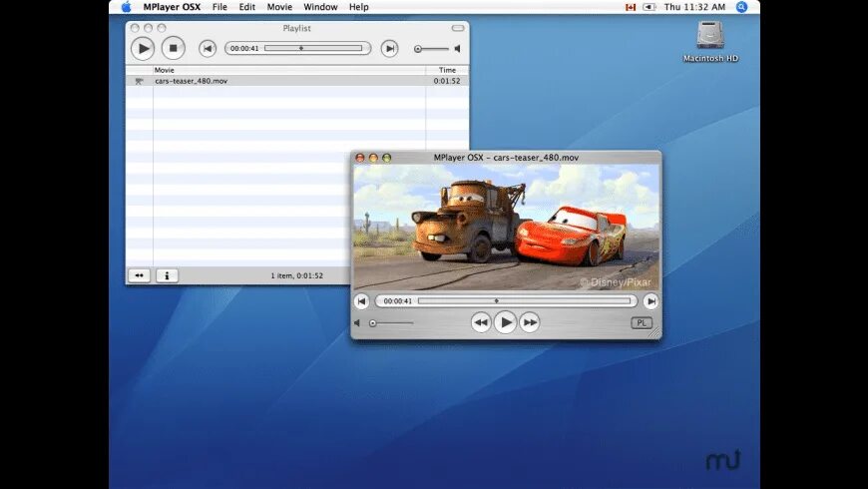Click the Play button in Playlist window

coord(143,49)
